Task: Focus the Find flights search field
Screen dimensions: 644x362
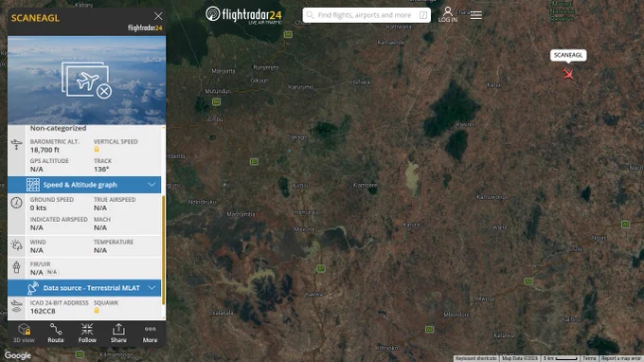Action: click(367, 15)
